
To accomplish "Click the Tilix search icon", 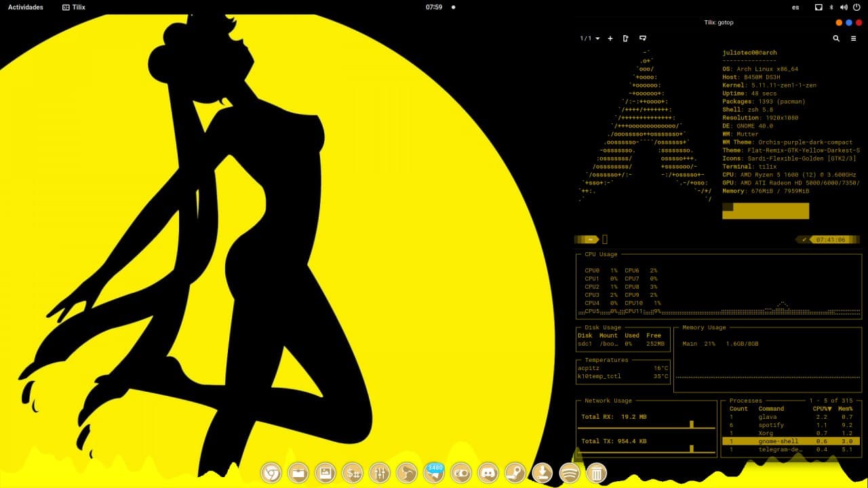I will [836, 39].
